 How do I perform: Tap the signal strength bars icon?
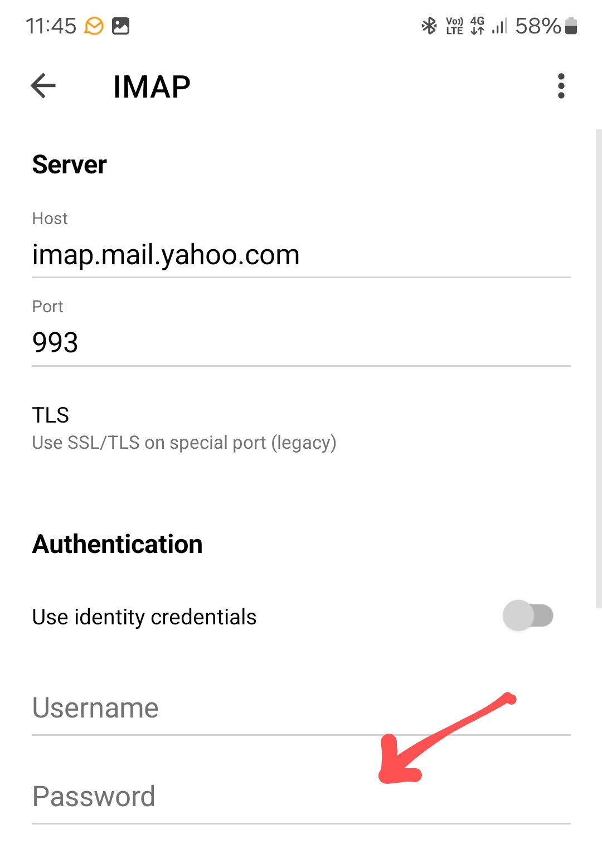[x=499, y=26]
